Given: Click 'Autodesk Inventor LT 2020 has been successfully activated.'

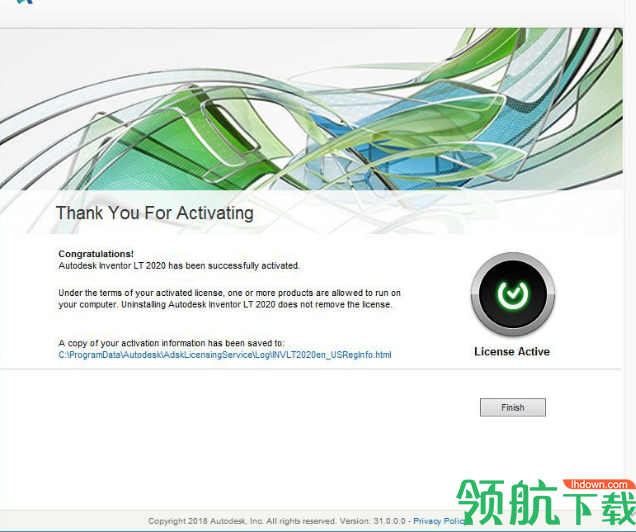Looking at the screenshot, I should 179,266.
